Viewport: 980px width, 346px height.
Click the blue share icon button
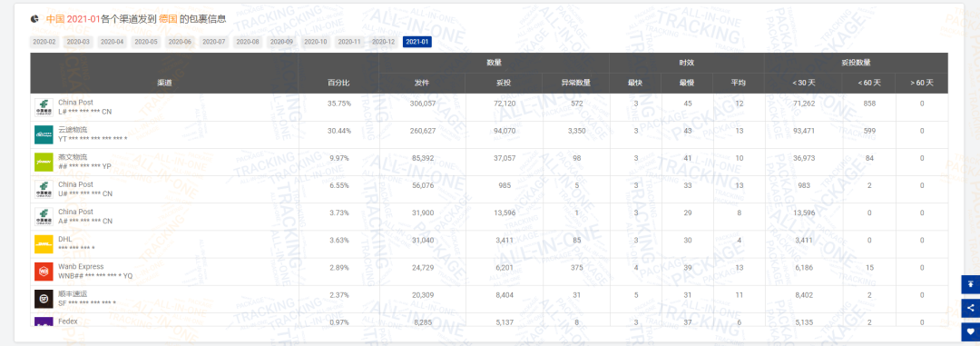coord(970,308)
